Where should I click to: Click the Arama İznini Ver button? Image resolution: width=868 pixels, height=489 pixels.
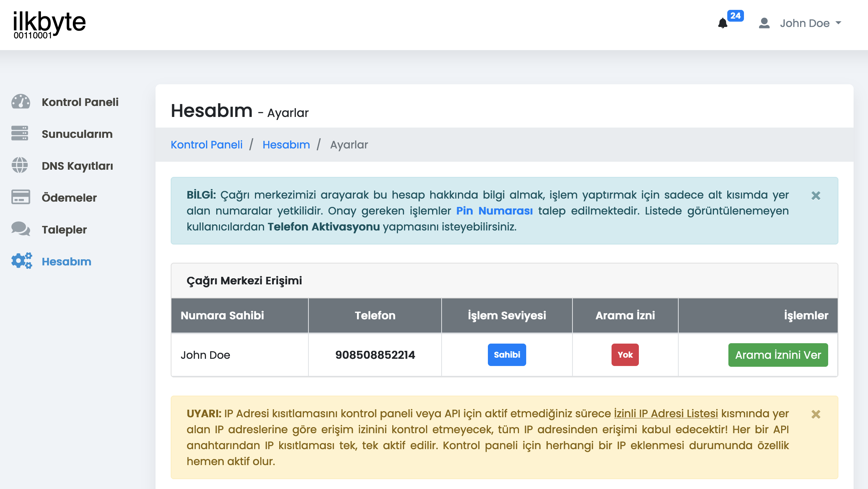click(x=778, y=355)
